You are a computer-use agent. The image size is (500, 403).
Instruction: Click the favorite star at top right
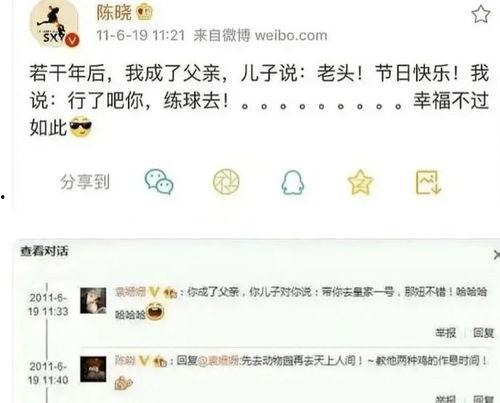(x=481, y=14)
